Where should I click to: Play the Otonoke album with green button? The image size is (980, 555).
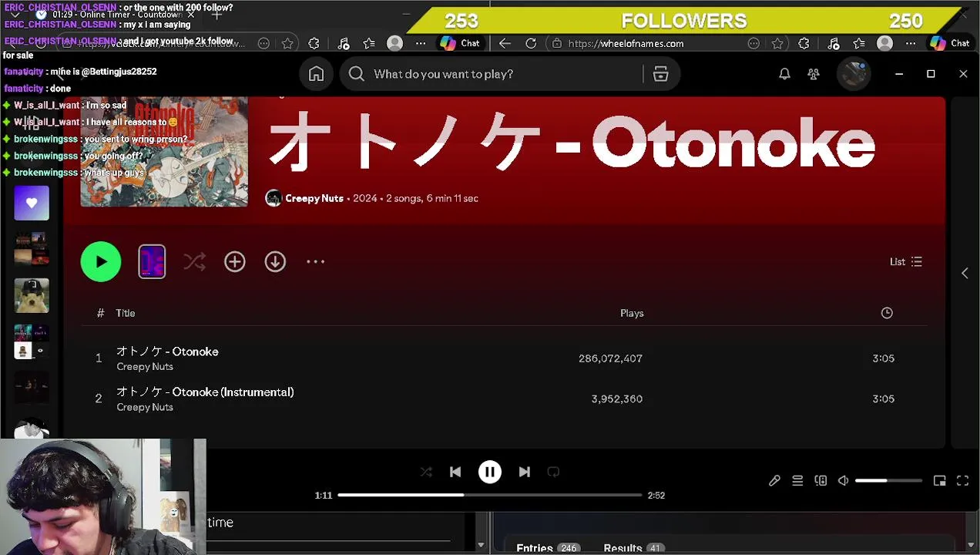pos(101,262)
